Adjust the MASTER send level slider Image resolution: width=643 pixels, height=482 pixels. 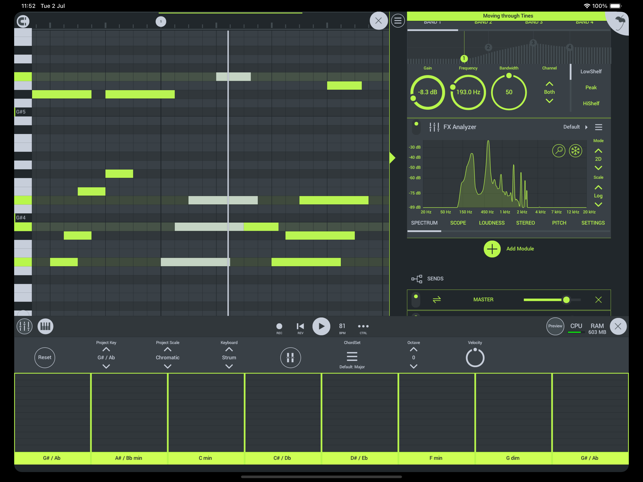(552, 300)
